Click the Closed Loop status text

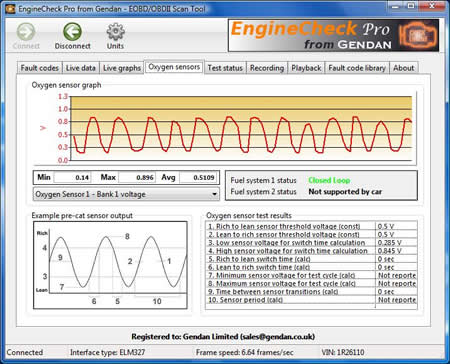tap(329, 180)
